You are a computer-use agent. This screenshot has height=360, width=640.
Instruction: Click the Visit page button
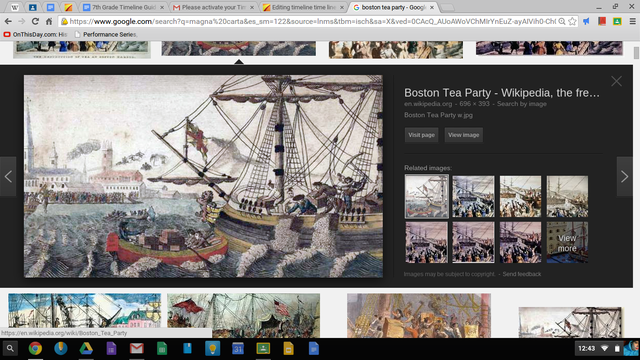point(421,135)
